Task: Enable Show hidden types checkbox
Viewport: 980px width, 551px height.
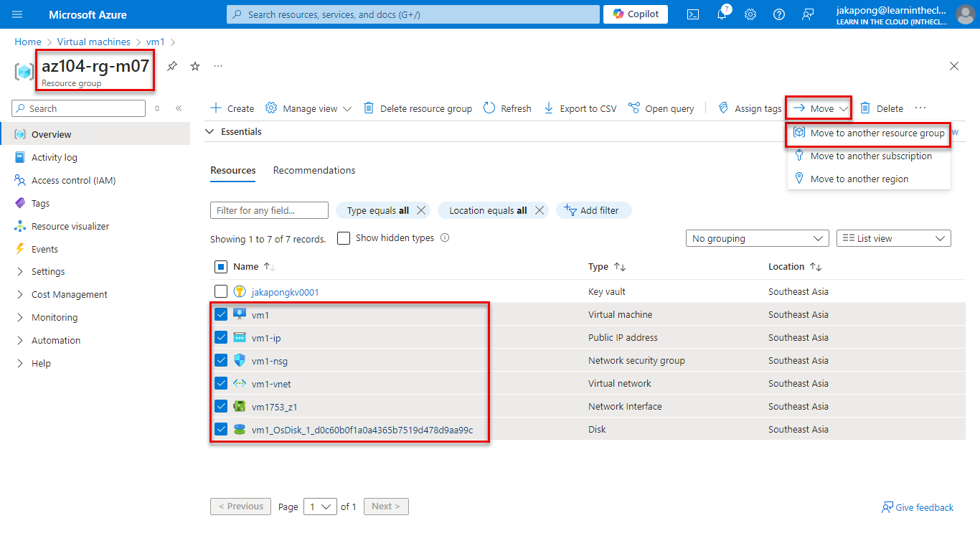Action: click(344, 238)
